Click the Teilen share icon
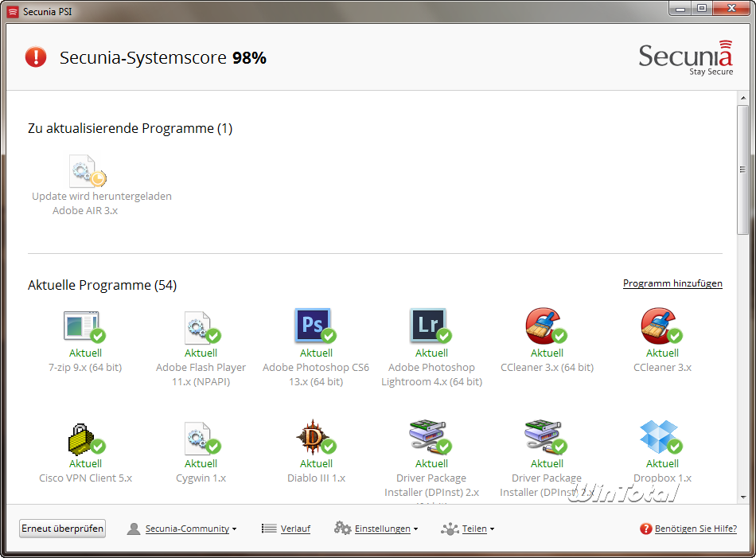 [450, 529]
